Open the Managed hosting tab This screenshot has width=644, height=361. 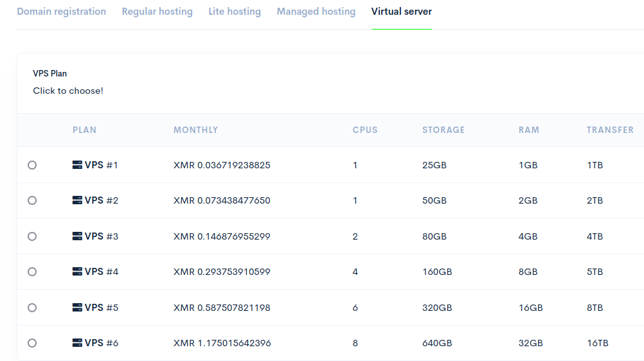pos(316,12)
